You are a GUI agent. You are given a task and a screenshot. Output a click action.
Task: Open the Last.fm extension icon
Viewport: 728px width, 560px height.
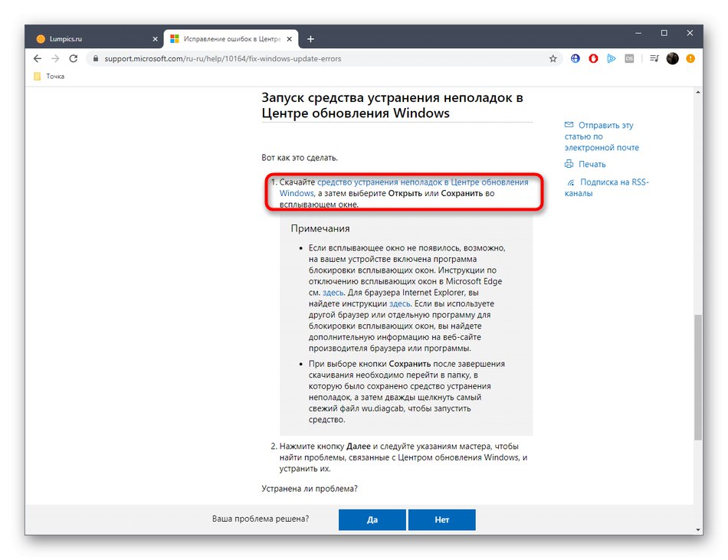tap(630, 58)
